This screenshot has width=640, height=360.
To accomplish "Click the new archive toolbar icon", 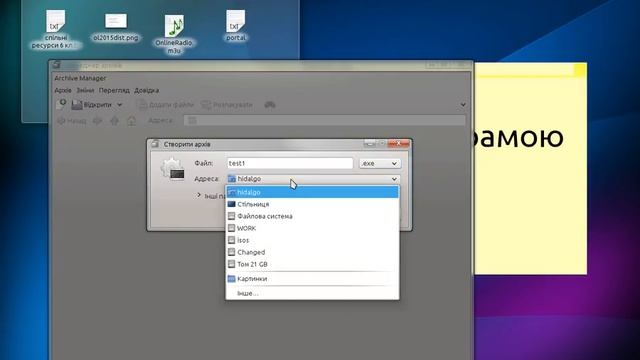I will pyautogui.click(x=61, y=104).
